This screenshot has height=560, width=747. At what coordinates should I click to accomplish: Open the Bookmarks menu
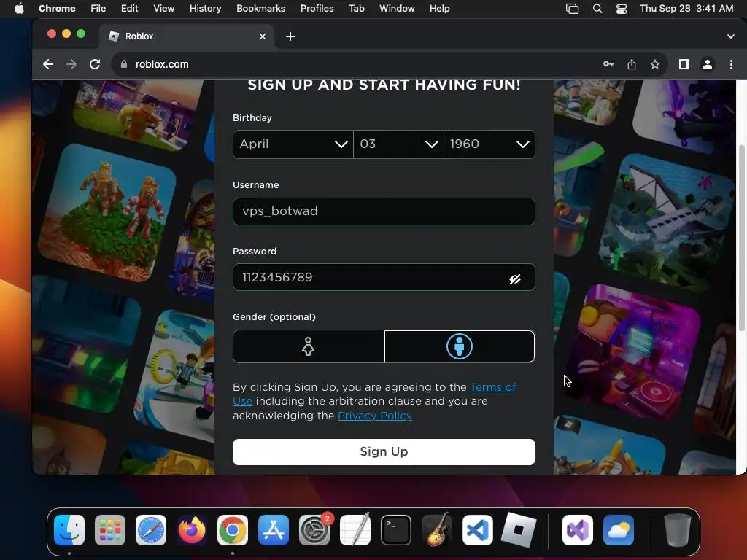tap(260, 9)
